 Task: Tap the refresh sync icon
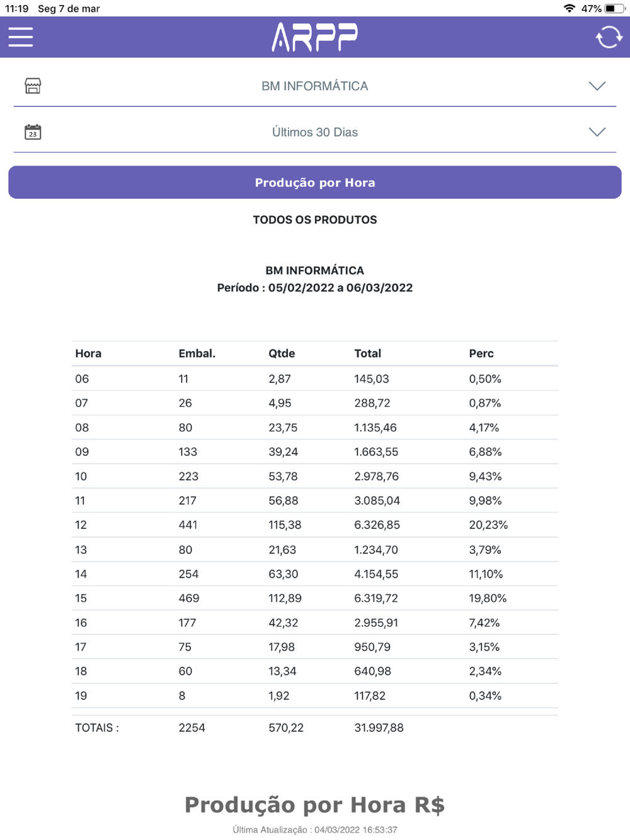(609, 37)
